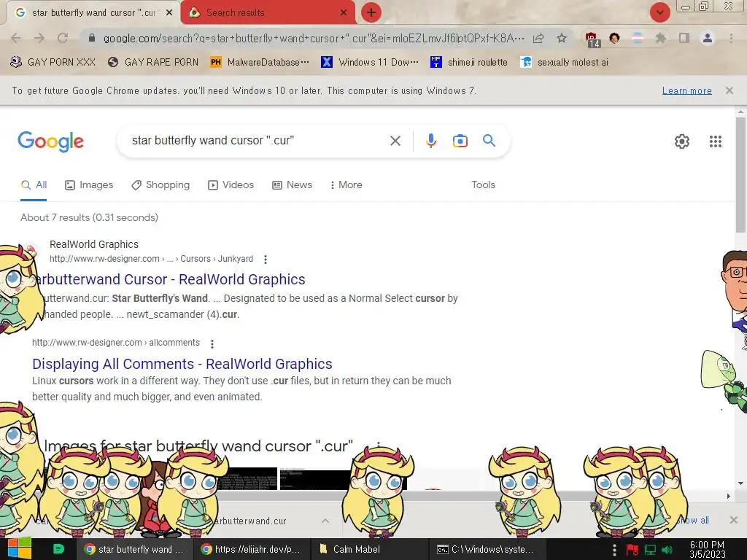Switch to the eljahr.dev Chrome taskbar window
Viewport: 747px width, 560px height.
(x=252, y=549)
